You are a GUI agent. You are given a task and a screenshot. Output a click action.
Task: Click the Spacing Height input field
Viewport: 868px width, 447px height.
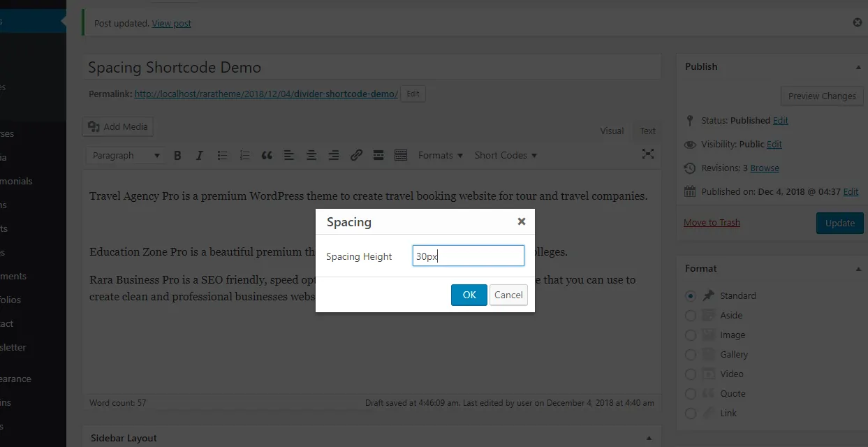(468, 256)
